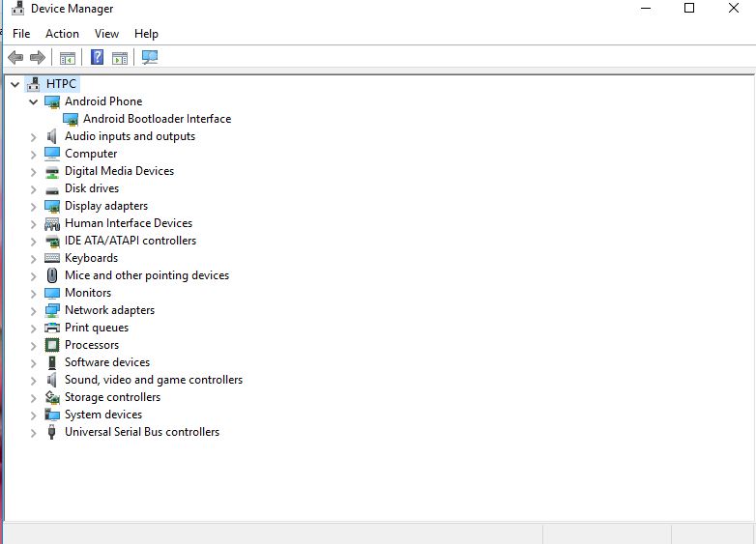This screenshot has height=544, width=756.
Task: Expand the Network adapters category
Action: (34, 310)
